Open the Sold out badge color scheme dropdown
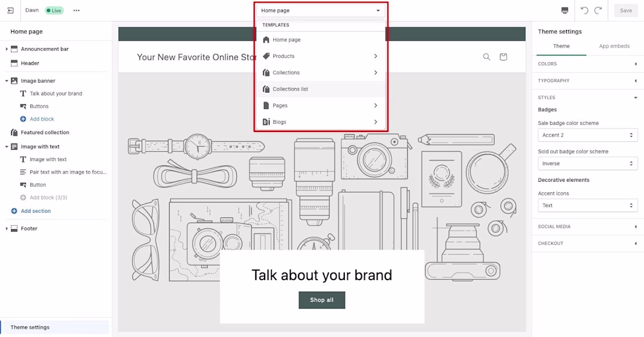This screenshot has width=644, height=337. click(x=588, y=164)
